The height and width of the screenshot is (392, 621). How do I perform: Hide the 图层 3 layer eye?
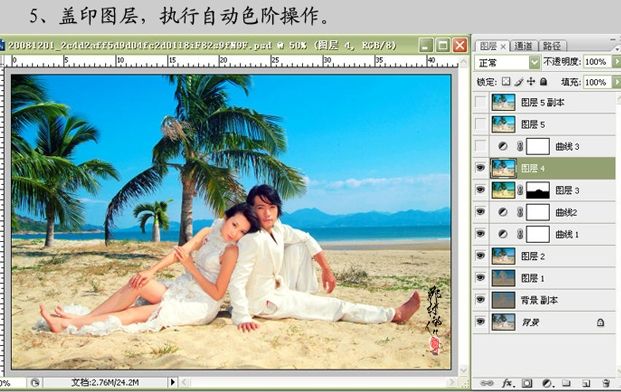point(480,190)
